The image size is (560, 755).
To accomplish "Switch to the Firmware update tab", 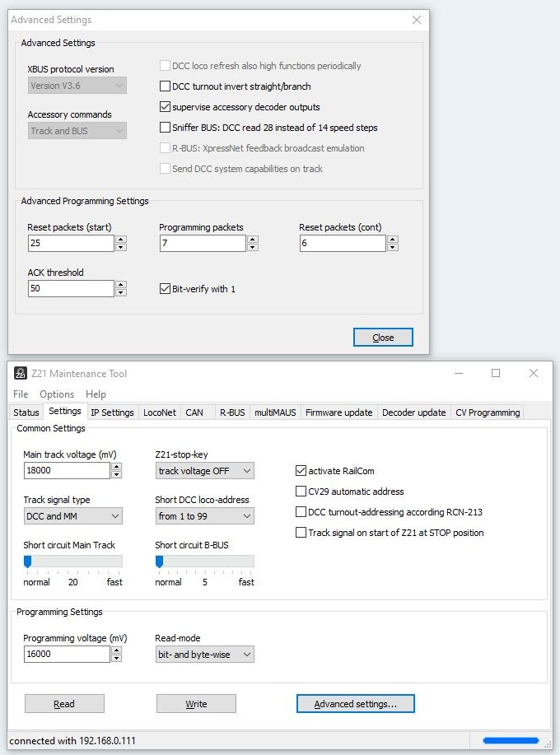I will pos(339,412).
